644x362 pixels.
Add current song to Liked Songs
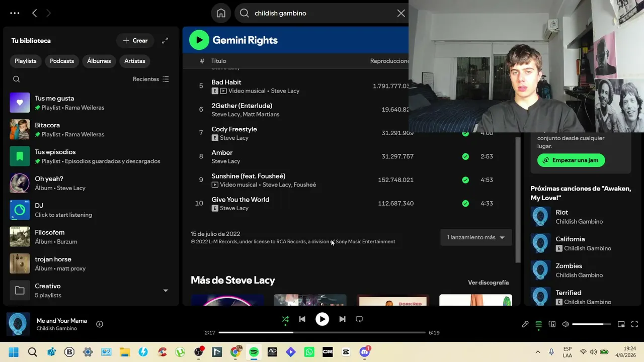click(x=100, y=324)
